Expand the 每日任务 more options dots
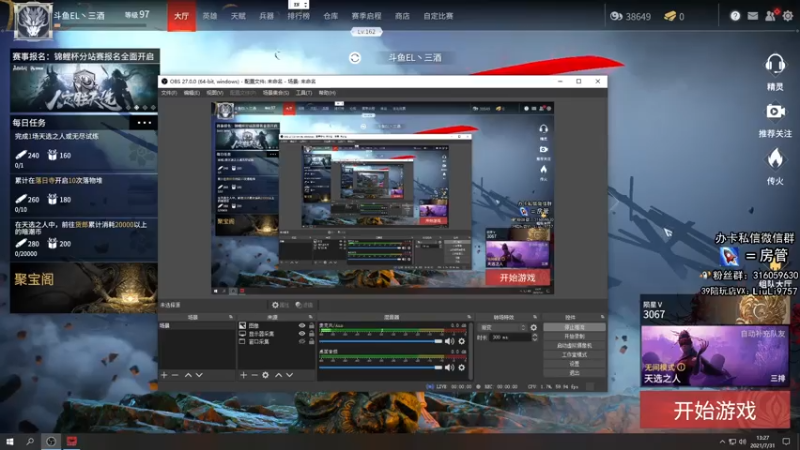The image size is (800, 450). point(144,122)
